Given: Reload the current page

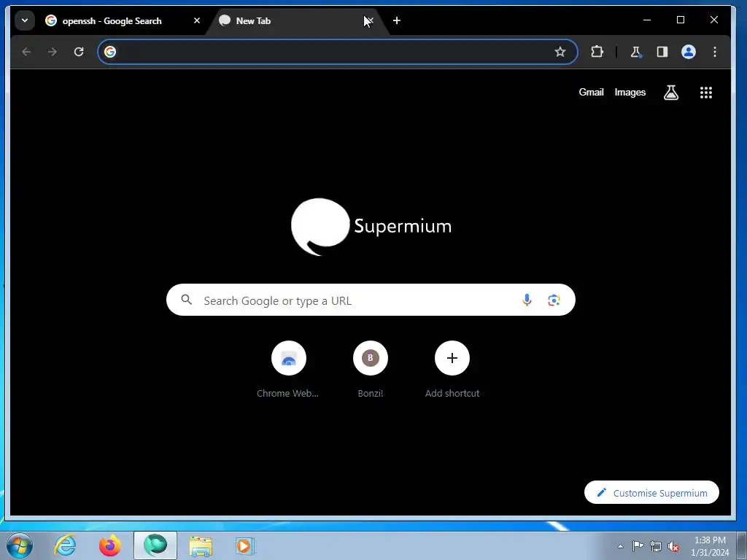Looking at the screenshot, I should (79, 52).
